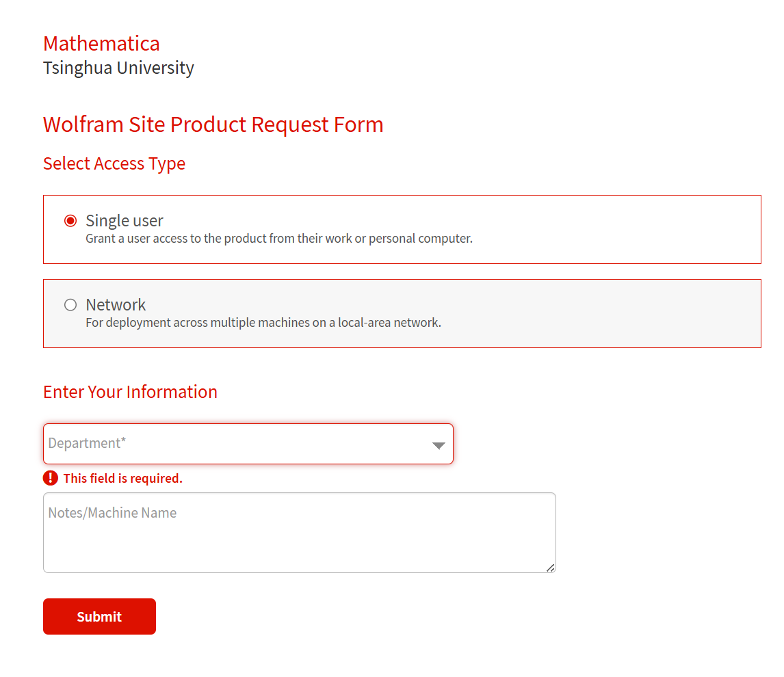
Task: Click the Department dropdown arrow
Action: click(439, 445)
